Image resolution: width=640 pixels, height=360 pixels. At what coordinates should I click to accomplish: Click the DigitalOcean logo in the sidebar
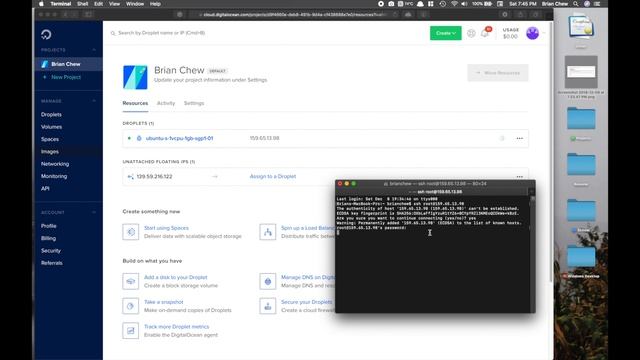pos(46,34)
